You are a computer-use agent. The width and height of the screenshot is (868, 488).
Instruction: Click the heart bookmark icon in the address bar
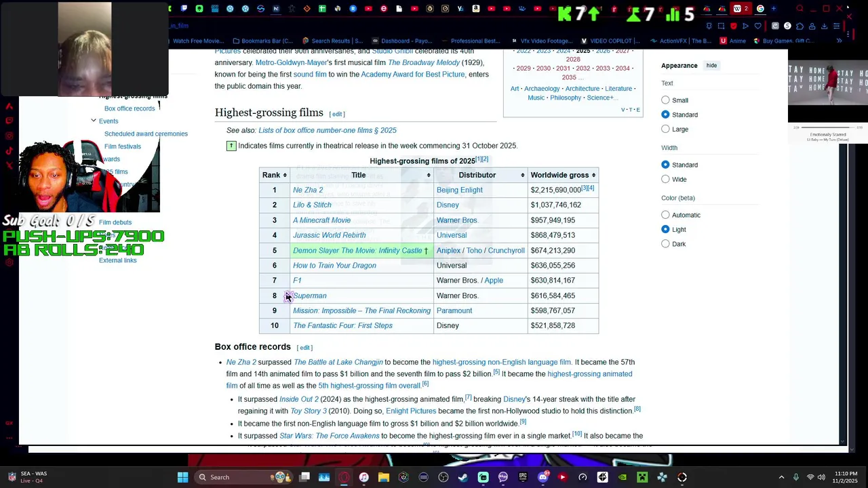(758, 26)
